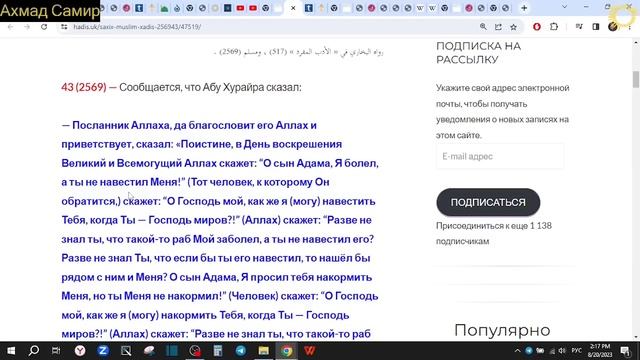Open the Calculator taskbar icon
Viewport: 640px width, 360px height.
tap(218, 351)
